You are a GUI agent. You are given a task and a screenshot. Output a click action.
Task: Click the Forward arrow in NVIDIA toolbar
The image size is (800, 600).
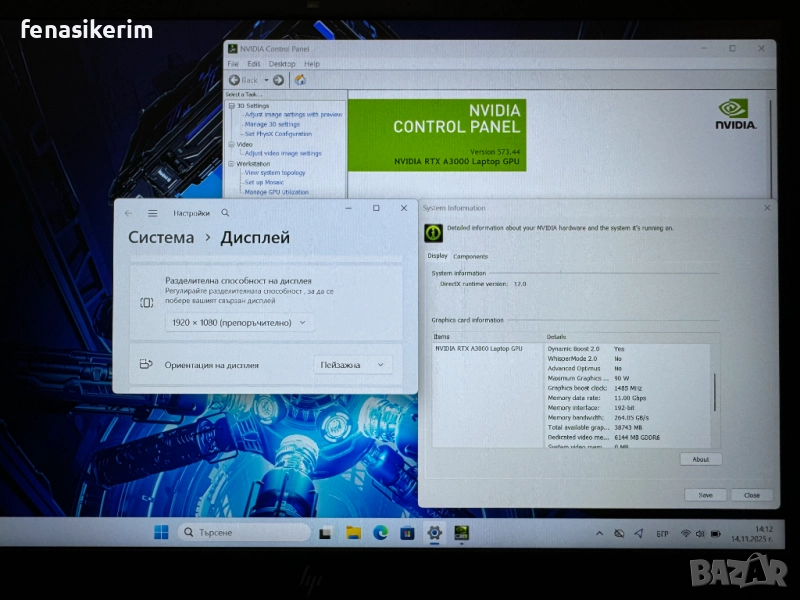pos(278,80)
